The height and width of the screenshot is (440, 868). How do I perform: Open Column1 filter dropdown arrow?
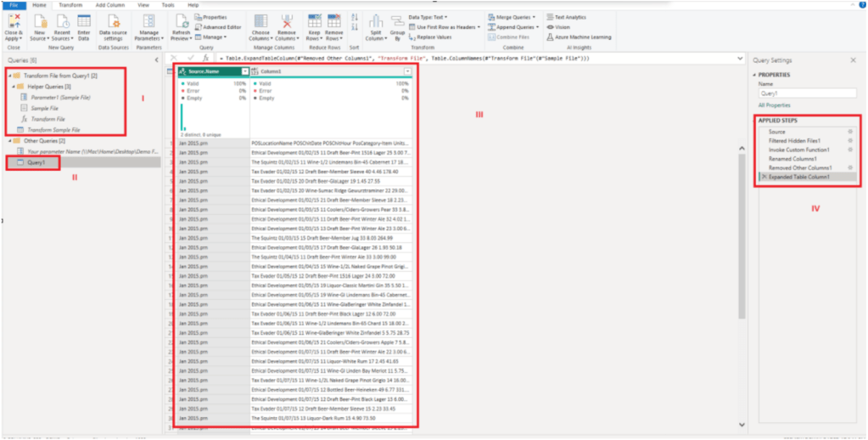pos(407,71)
